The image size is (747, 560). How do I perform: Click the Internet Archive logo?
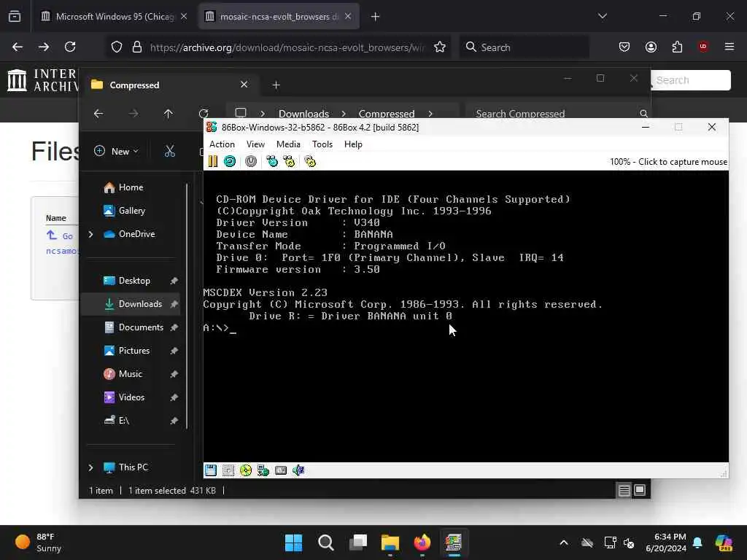tap(42, 80)
